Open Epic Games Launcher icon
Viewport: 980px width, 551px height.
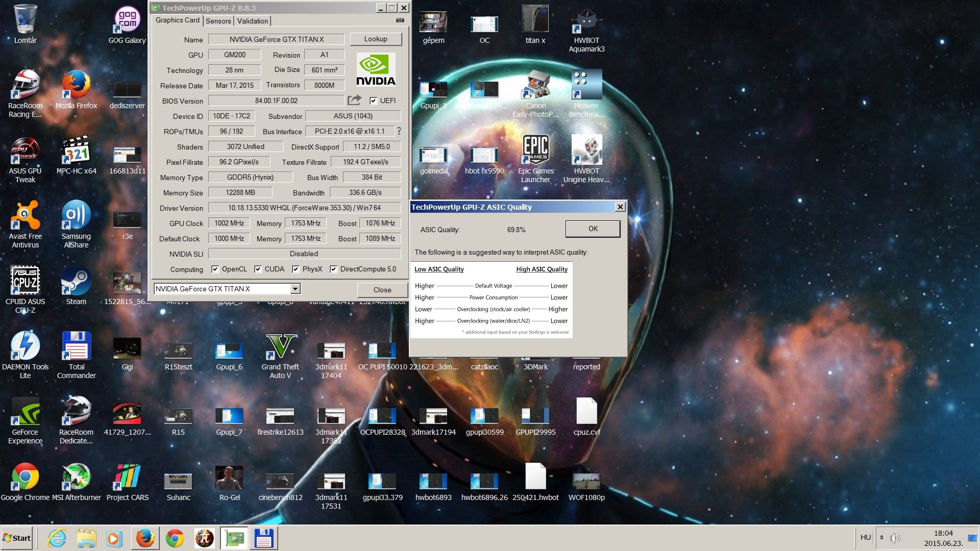(x=535, y=159)
